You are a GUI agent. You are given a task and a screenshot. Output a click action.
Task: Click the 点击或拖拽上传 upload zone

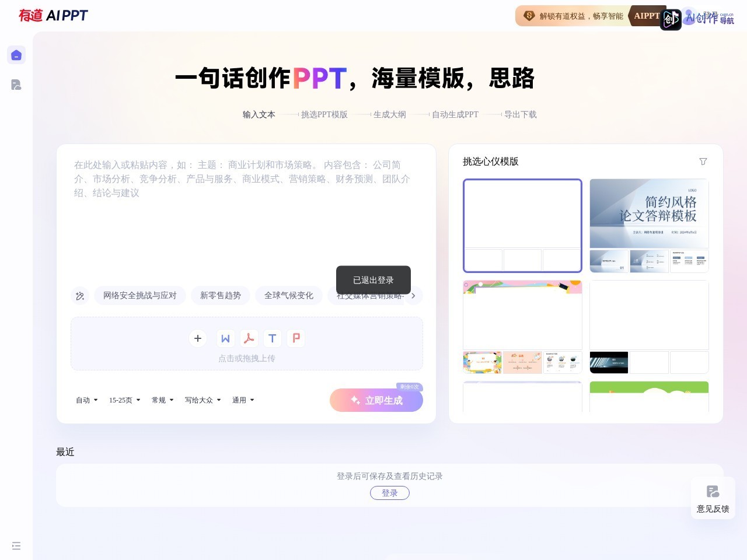pos(247,344)
